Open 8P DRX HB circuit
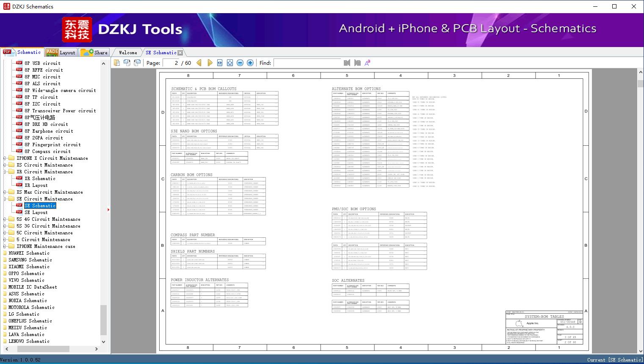Screen dimensions: 644x364 tap(46, 124)
